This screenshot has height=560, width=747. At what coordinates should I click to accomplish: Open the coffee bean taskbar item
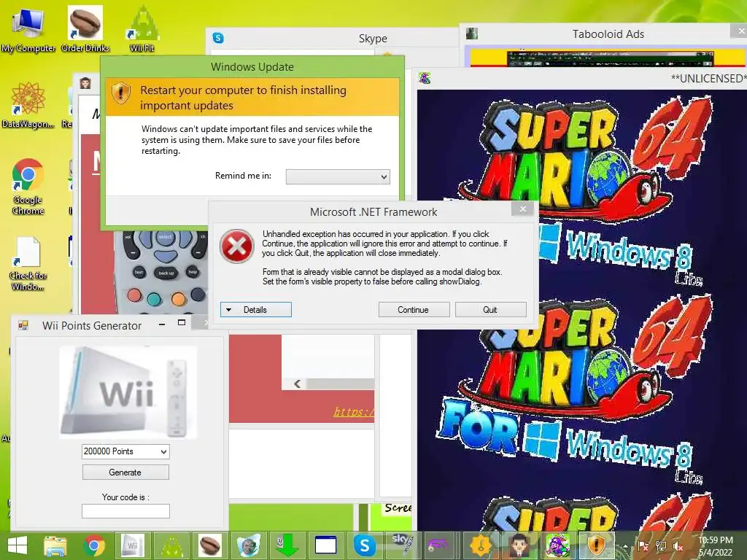(209, 545)
